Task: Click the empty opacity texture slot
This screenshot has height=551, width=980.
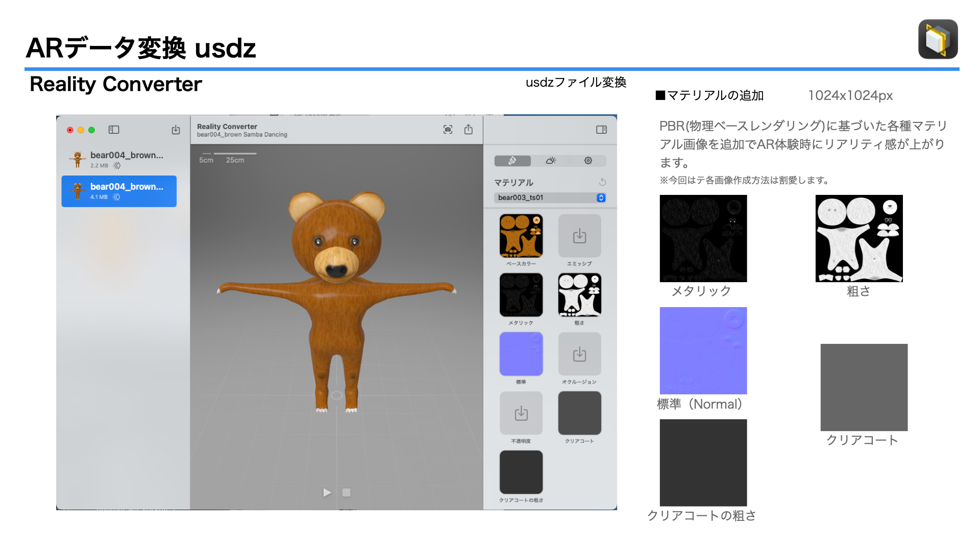Action: click(521, 413)
